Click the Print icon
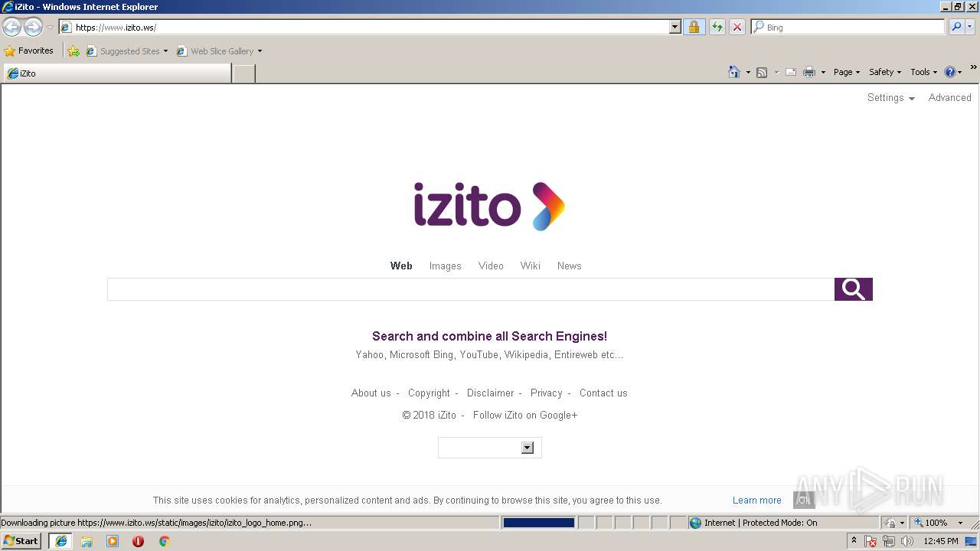This screenshot has width=980, height=551. pos(809,72)
